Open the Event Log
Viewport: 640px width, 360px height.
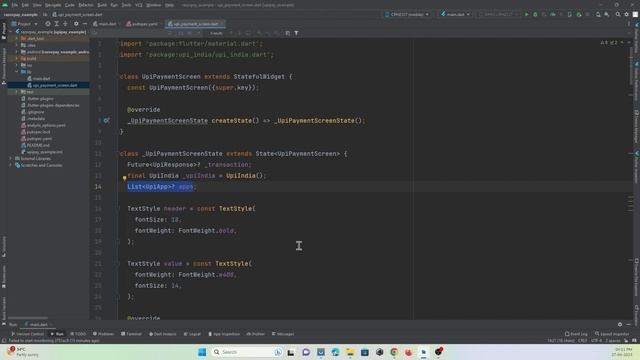click(x=576, y=334)
